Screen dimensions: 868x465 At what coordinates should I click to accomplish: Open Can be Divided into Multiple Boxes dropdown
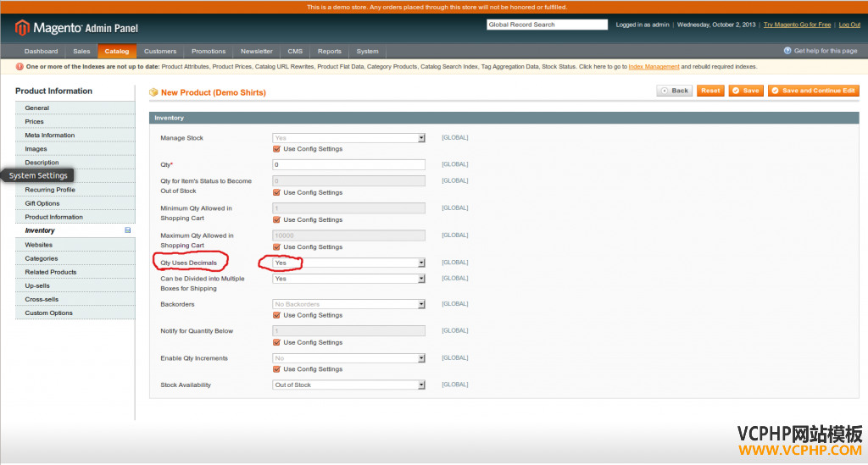click(348, 279)
